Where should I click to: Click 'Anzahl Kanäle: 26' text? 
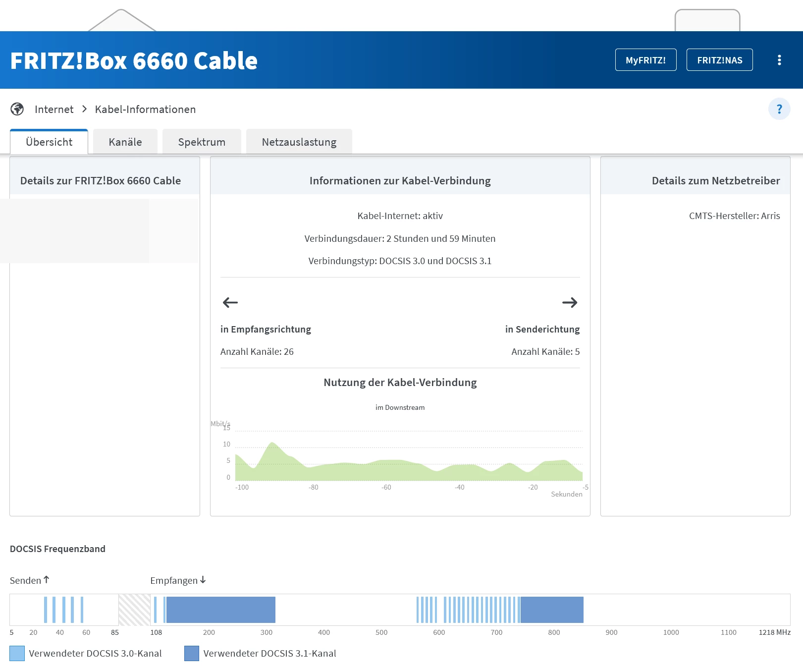point(257,351)
